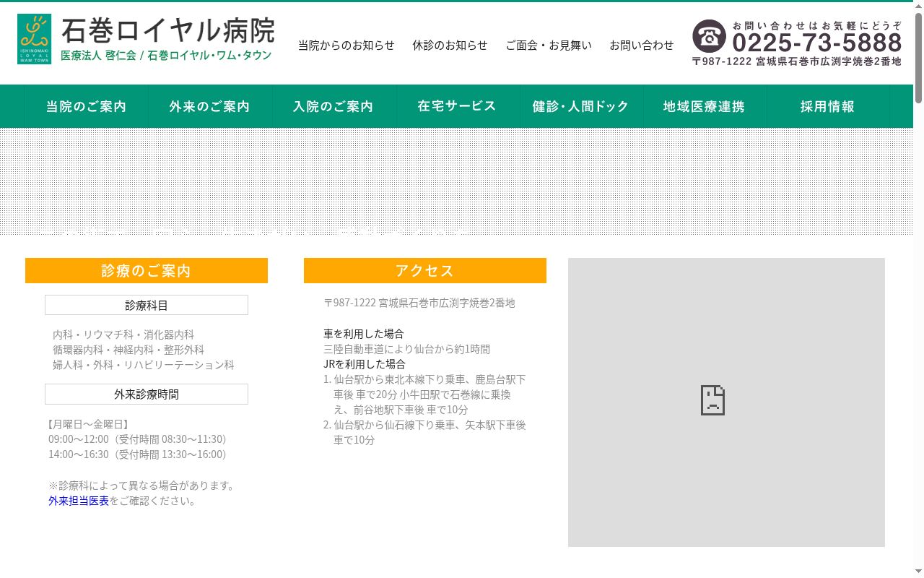
Task: Open the お問い合わせ link
Action: pos(642,45)
